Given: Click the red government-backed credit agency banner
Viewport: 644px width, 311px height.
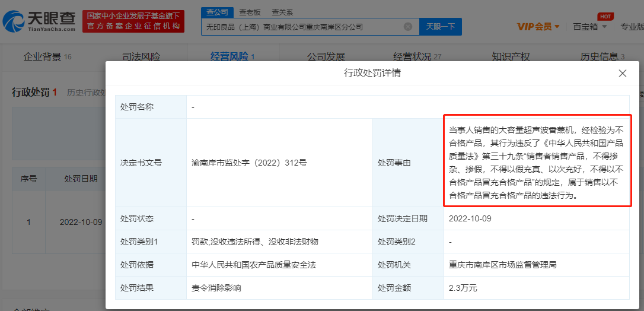Looking at the screenshot, I should point(133,21).
